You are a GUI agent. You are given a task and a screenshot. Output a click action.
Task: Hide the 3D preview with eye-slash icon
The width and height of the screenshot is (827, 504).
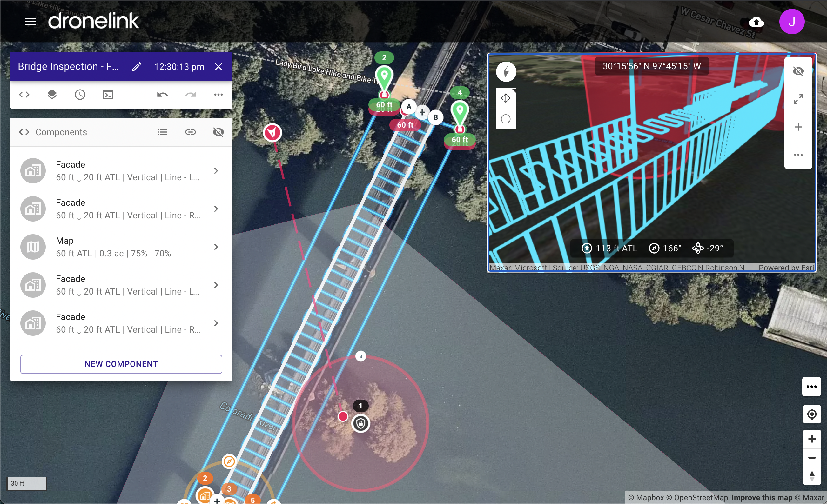[798, 71]
